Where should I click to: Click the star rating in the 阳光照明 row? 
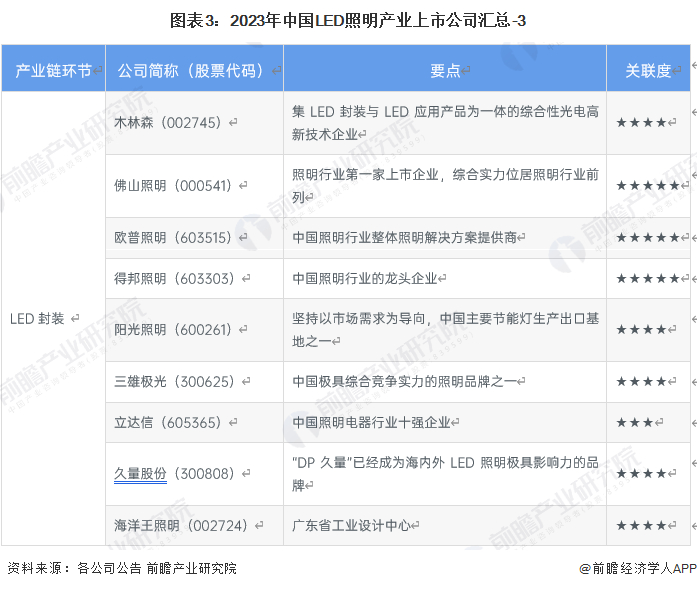click(x=641, y=329)
